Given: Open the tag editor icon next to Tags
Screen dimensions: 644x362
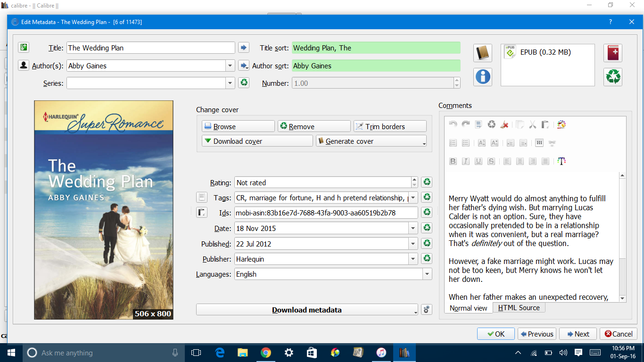Looking at the screenshot, I should 202,197.
